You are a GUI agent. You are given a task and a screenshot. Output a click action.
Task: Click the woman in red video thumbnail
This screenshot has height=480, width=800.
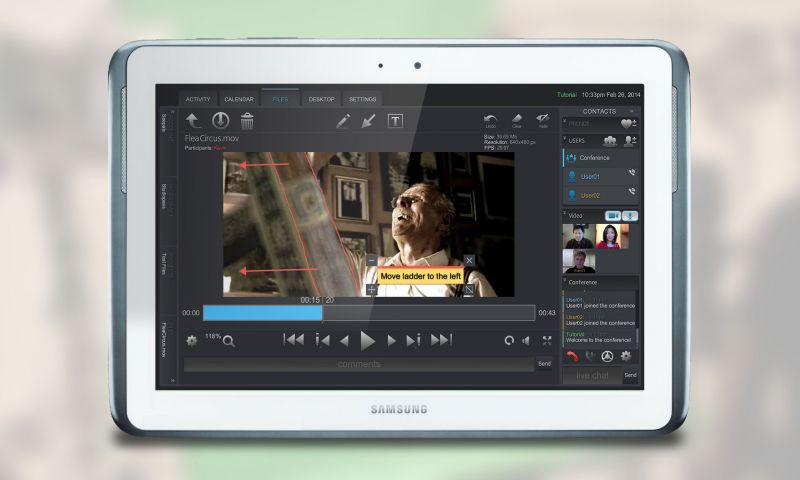coord(612,236)
